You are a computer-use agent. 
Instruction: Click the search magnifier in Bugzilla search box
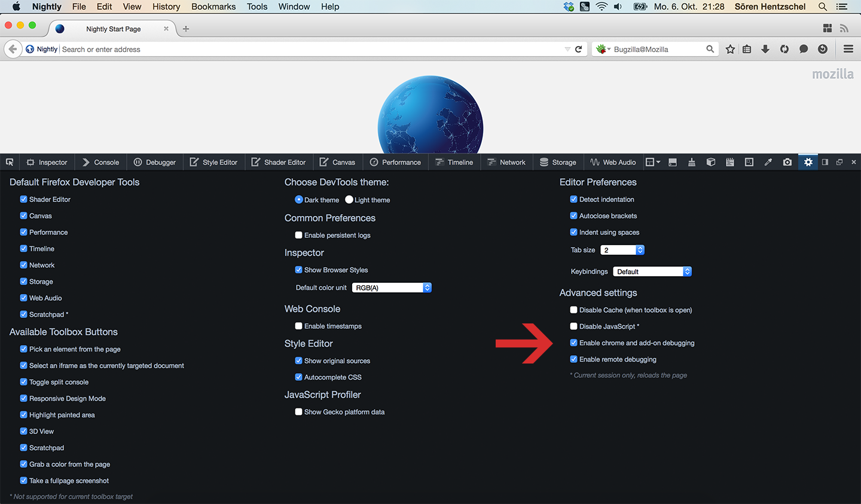click(x=710, y=49)
